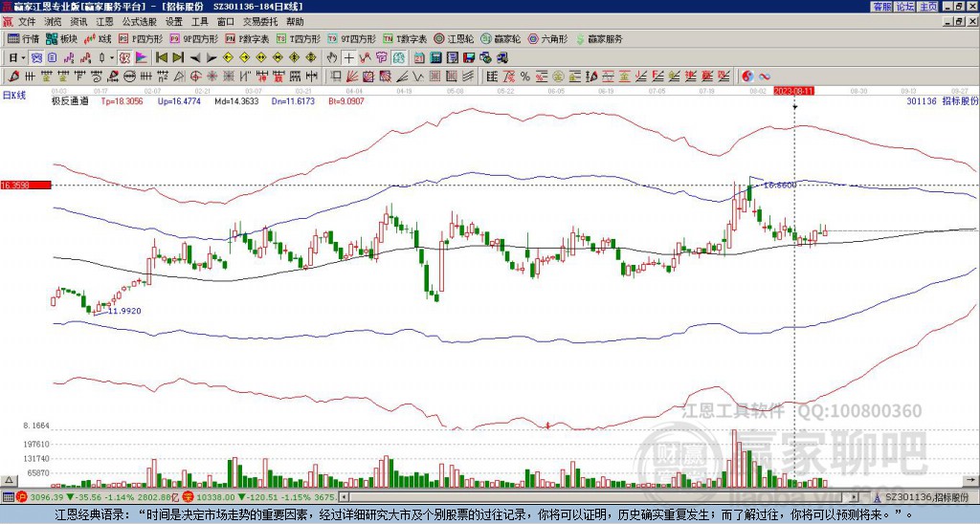The height and width of the screenshot is (524, 980).
Task: Select the zigzag wave line tool
Action: click(x=417, y=76)
